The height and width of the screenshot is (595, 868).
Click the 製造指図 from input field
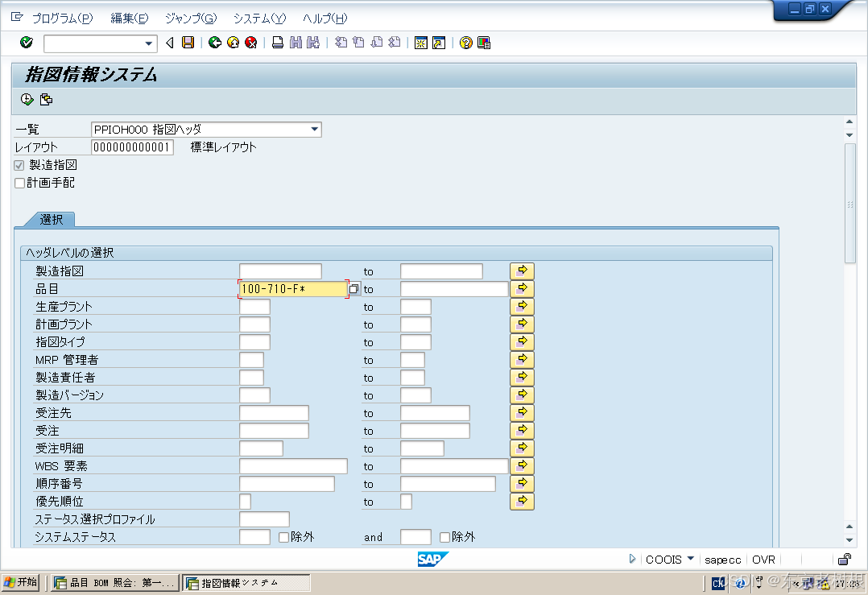280,271
